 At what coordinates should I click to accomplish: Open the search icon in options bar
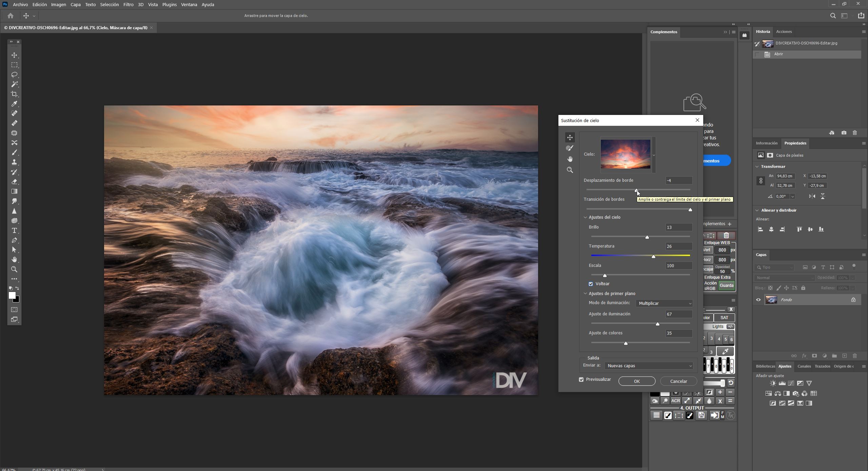click(x=833, y=16)
